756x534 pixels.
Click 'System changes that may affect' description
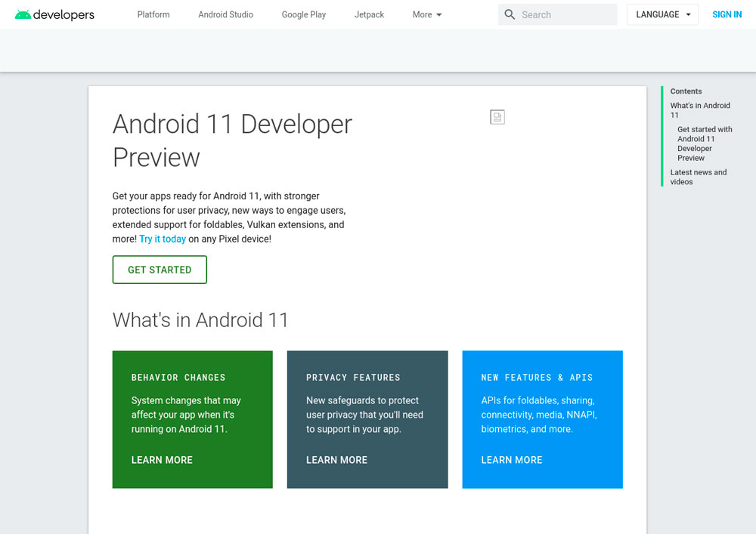click(x=186, y=415)
